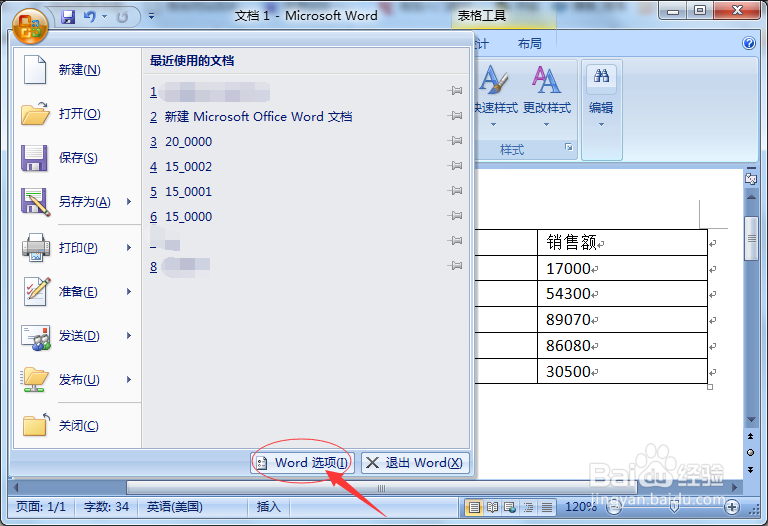The image size is (768, 526).
Task: Switch to the 布局 ribbon tab
Action: click(x=529, y=44)
